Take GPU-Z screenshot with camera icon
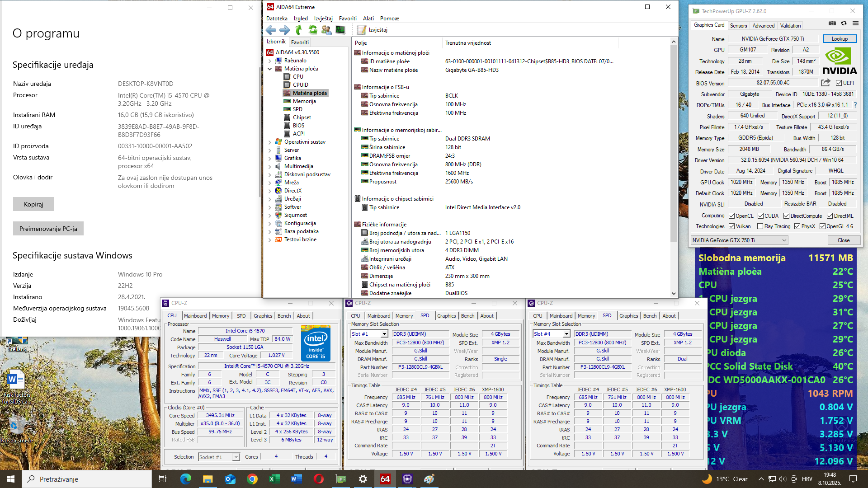 [x=832, y=23]
